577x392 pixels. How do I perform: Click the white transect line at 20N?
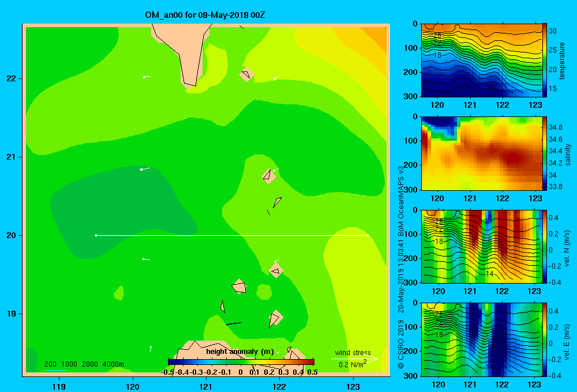pos(232,235)
